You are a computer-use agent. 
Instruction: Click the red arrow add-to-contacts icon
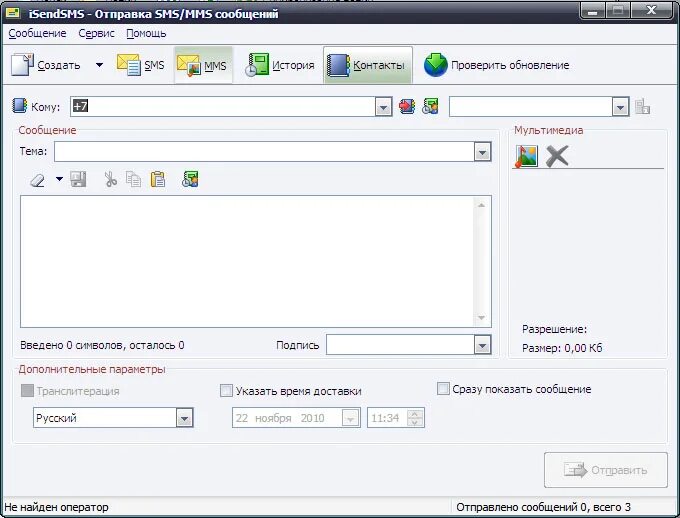[407, 106]
